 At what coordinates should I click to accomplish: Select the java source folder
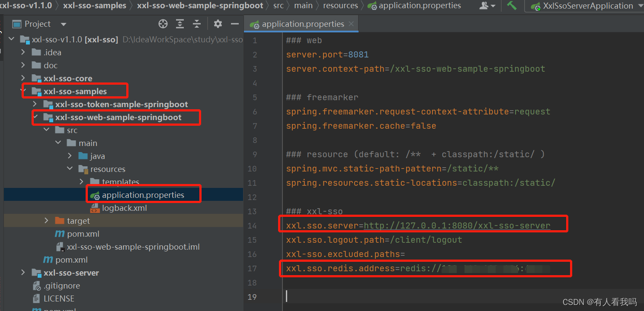click(x=97, y=156)
